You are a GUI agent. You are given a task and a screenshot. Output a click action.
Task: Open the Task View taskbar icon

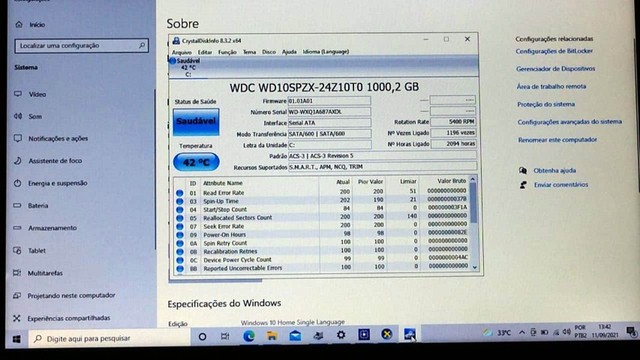tap(225, 336)
